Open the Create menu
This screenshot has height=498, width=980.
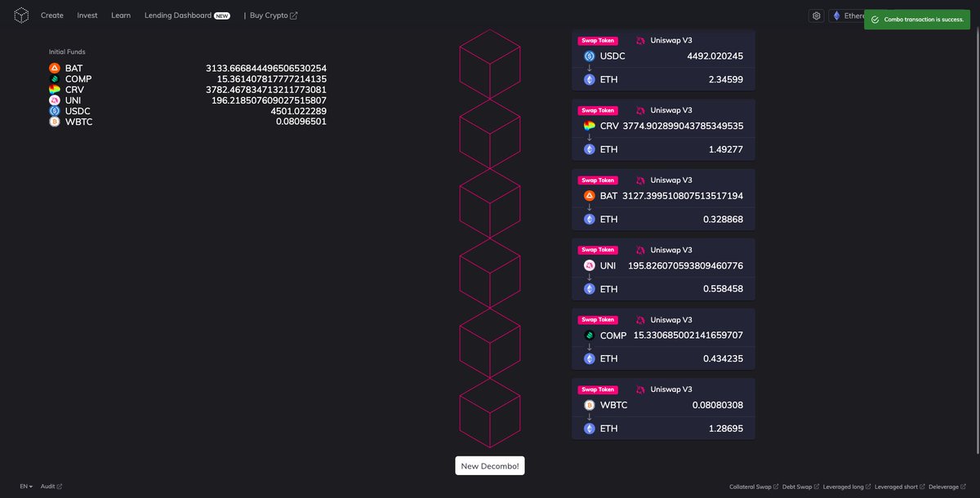coord(52,16)
